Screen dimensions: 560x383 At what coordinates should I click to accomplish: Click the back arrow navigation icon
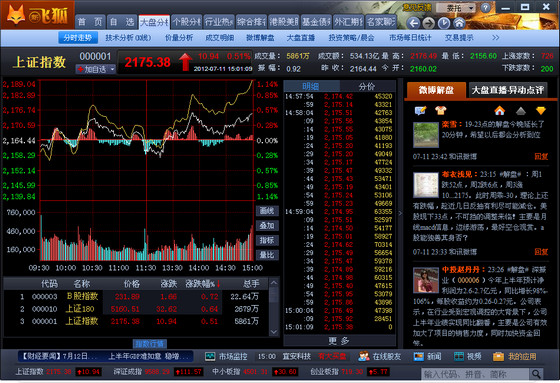click(414, 23)
